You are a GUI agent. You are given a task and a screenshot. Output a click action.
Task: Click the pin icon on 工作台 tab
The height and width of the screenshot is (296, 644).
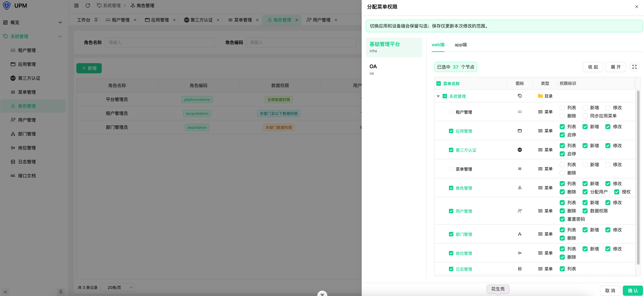click(x=96, y=20)
